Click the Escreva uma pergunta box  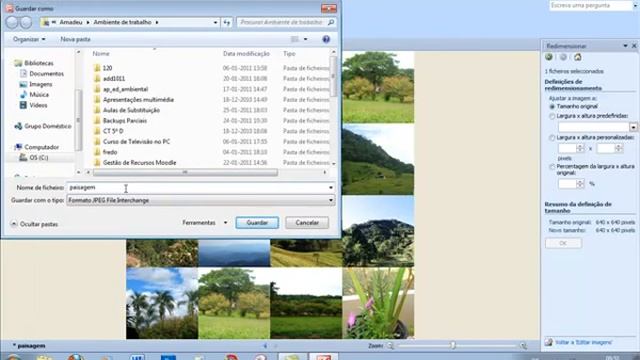pyautogui.click(x=590, y=5)
